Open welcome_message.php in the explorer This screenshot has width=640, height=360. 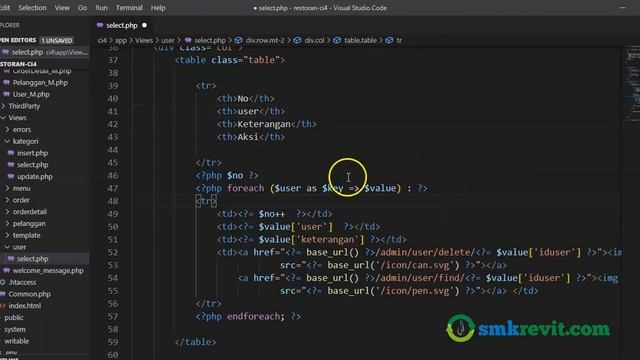pos(48,271)
